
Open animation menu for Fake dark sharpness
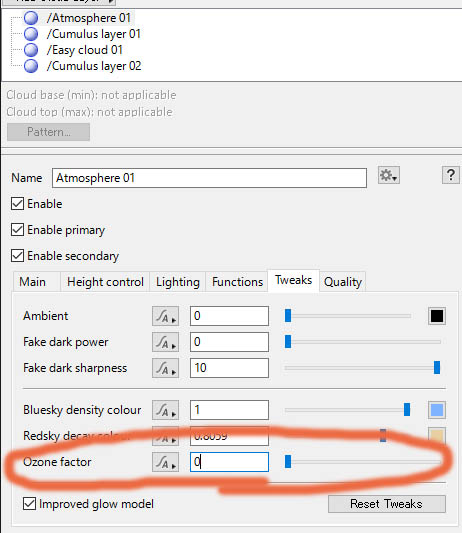(x=166, y=368)
